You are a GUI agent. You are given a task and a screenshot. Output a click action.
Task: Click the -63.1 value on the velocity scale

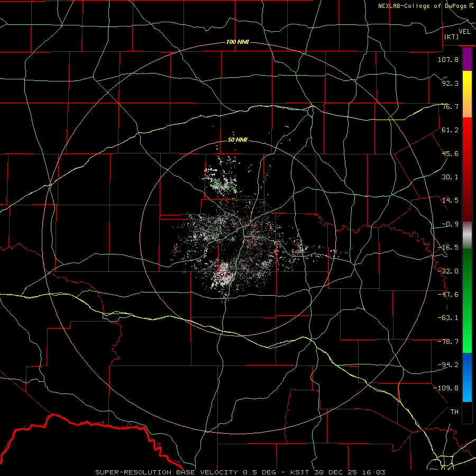pos(448,318)
